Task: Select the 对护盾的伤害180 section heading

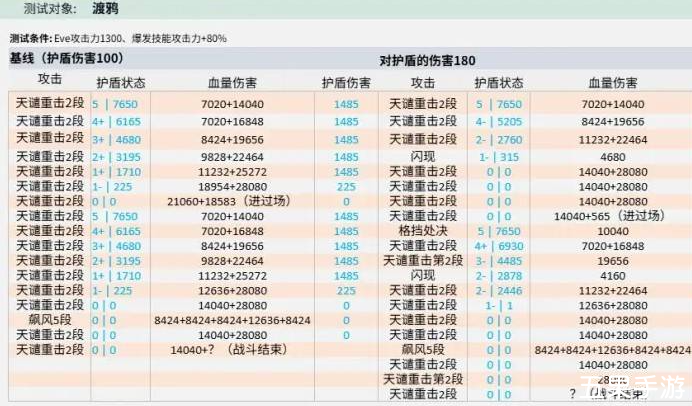Action: 427,60
